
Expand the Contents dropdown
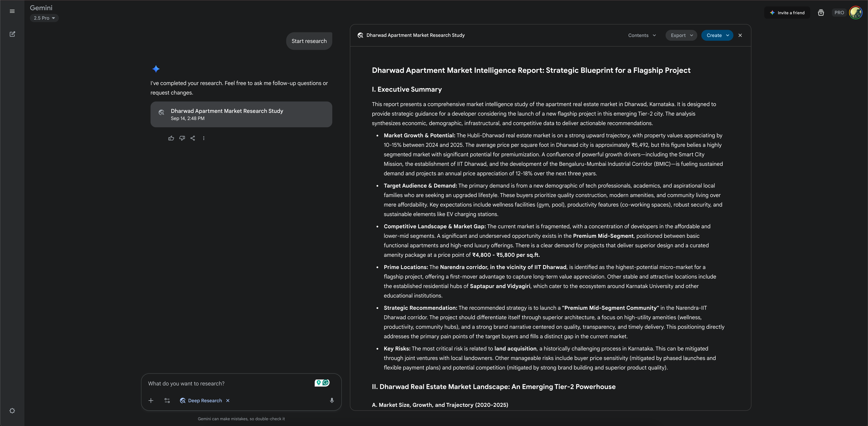642,35
